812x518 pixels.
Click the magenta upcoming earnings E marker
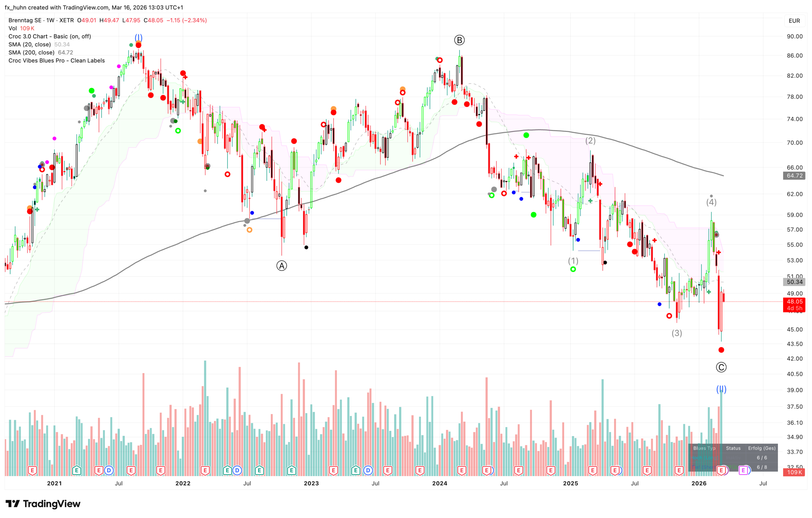pyautogui.click(x=743, y=470)
